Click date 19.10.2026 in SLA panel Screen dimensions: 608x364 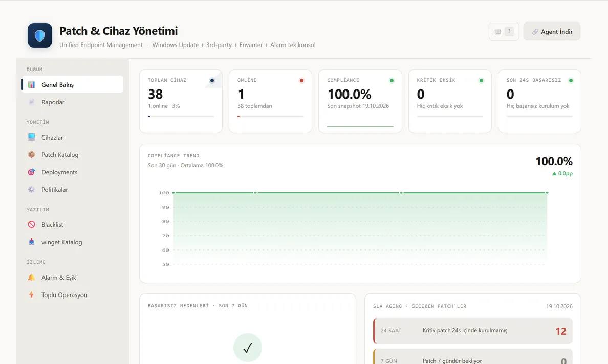[x=559, y=306]
